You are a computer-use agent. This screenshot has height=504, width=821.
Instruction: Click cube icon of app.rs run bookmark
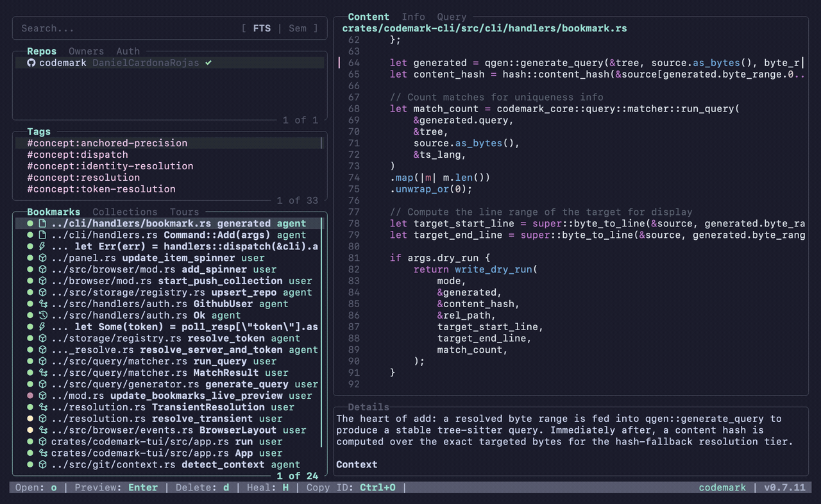click(42, 442)
